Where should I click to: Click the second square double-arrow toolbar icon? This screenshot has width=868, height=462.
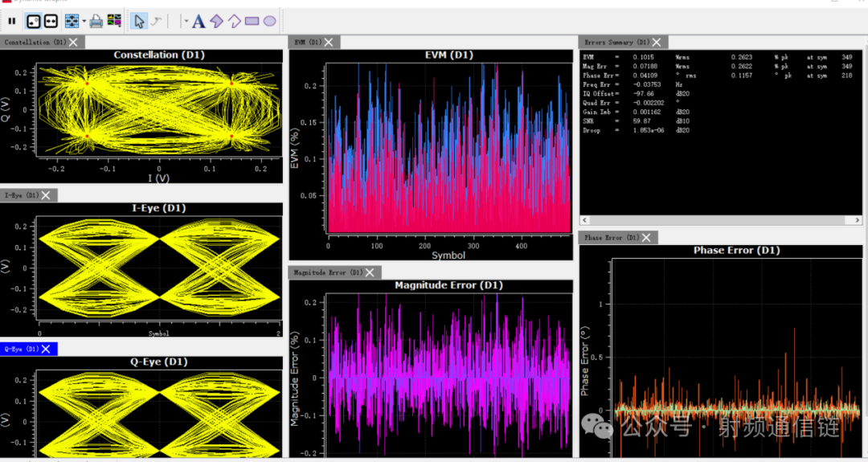point(51,21)
